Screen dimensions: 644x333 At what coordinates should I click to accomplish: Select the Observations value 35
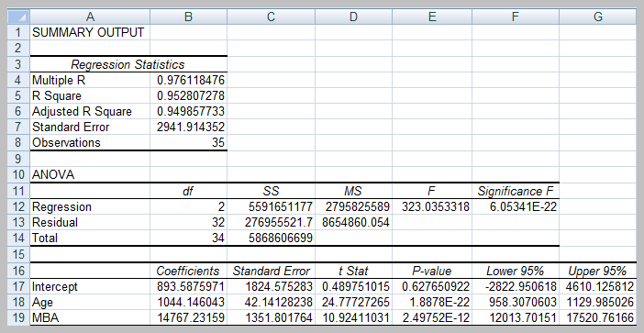tap(188, 143)
